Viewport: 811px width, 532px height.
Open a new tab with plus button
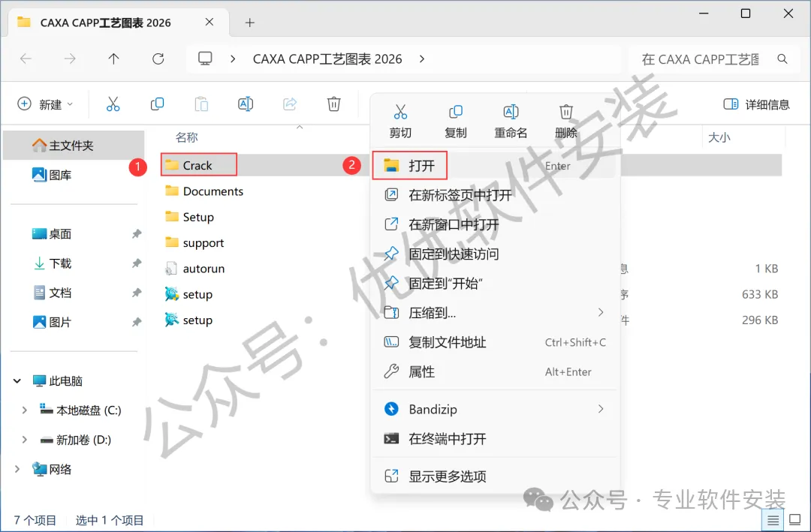click(x=250, y=23)
